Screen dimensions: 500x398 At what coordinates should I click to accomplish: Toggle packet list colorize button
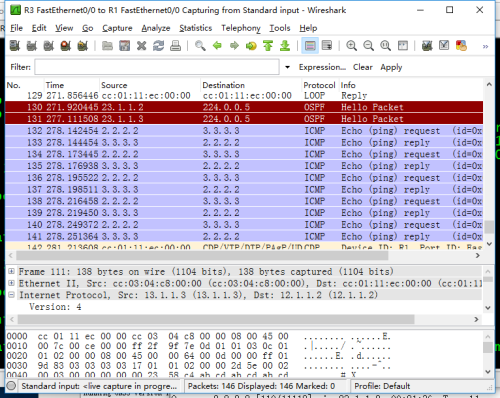click(x=310, y=46)
